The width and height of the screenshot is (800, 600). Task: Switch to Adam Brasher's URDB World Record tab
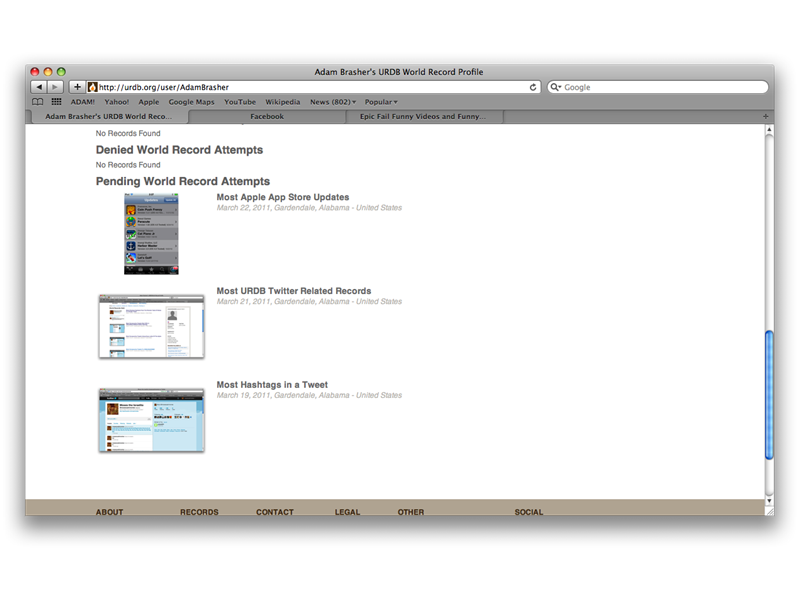(x=109, y=116)
